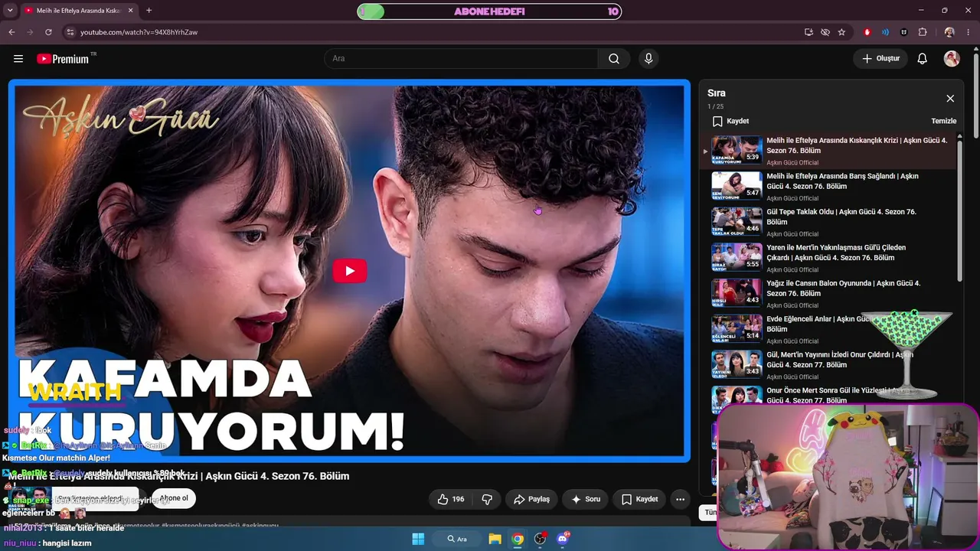The image size is (980, 551).
Task: Start voice search with the microphone
Action: coord(648,59)
